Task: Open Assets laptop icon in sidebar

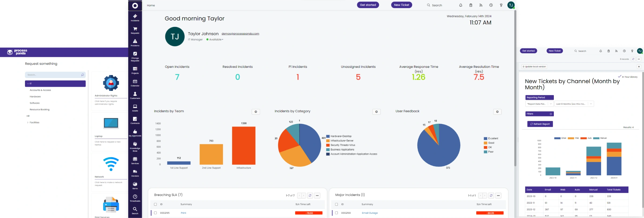Action: 135,108
